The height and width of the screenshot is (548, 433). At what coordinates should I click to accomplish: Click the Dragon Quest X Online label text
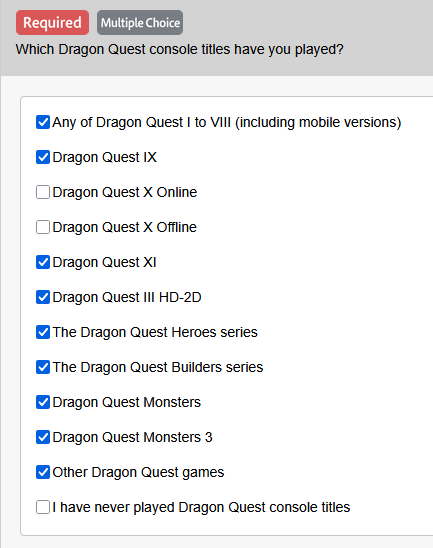[125, 192]
